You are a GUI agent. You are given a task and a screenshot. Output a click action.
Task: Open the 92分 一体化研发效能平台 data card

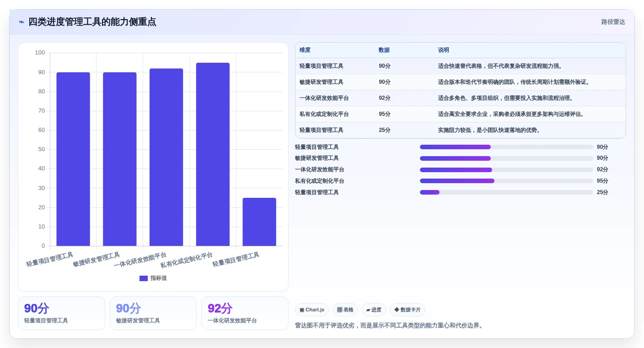(x=245, y=313)
